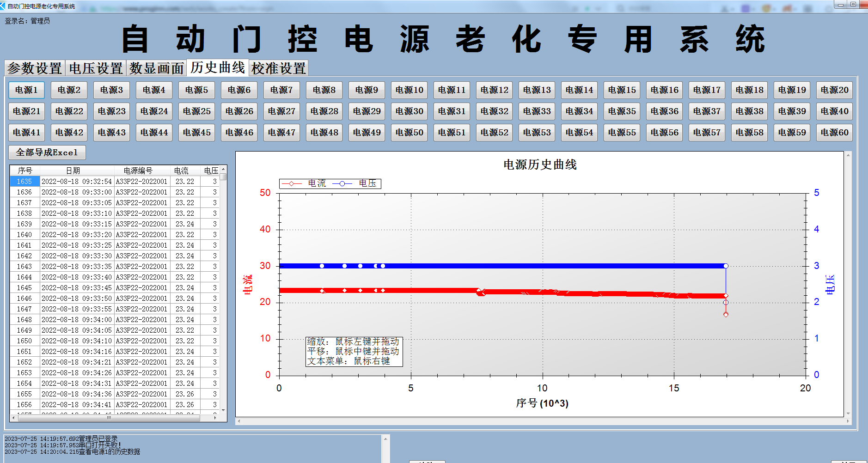Click log entry 查看电源1的历史数据
868x463 pixels.
(109, 451)
